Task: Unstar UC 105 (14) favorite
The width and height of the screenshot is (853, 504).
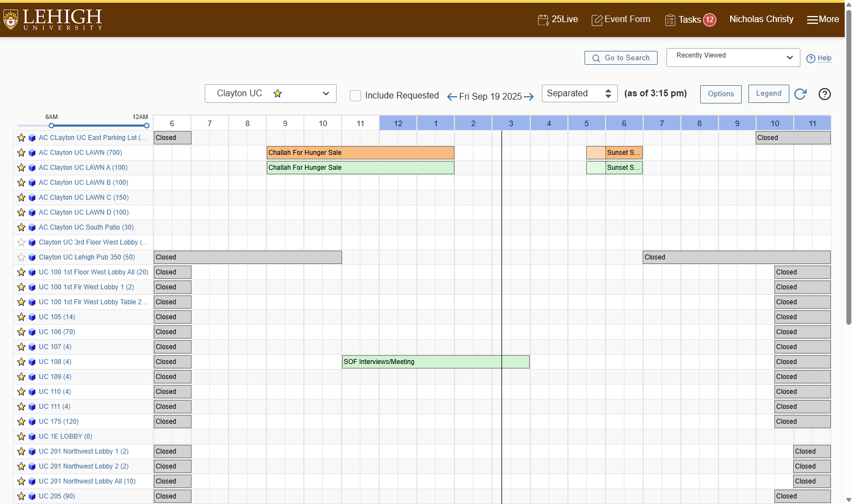Action: click(21, 317)
